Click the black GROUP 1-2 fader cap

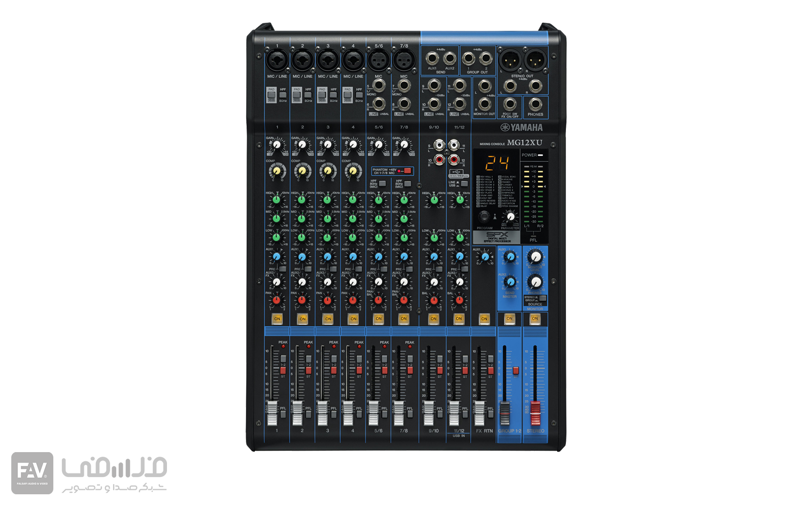pyautogui.click(x=505, y=413)
